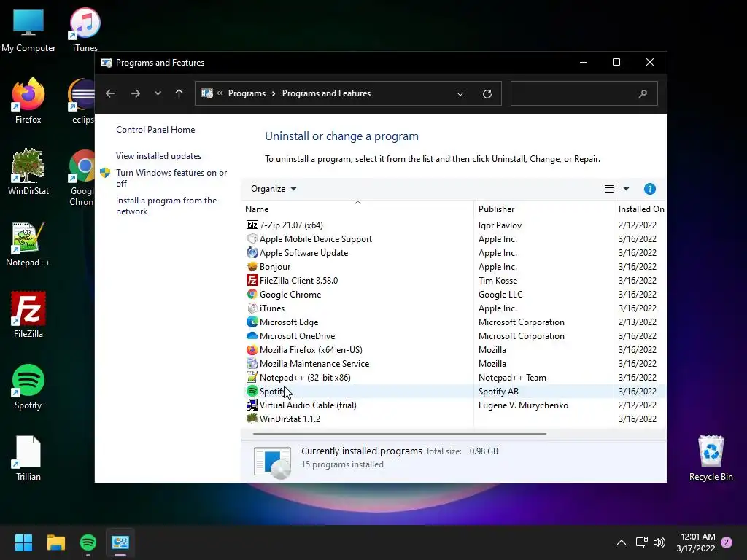The image size is (747, 560).
Task: Sort by the Installed On column header
Action: pyautogui.click(x=640, y=209)
